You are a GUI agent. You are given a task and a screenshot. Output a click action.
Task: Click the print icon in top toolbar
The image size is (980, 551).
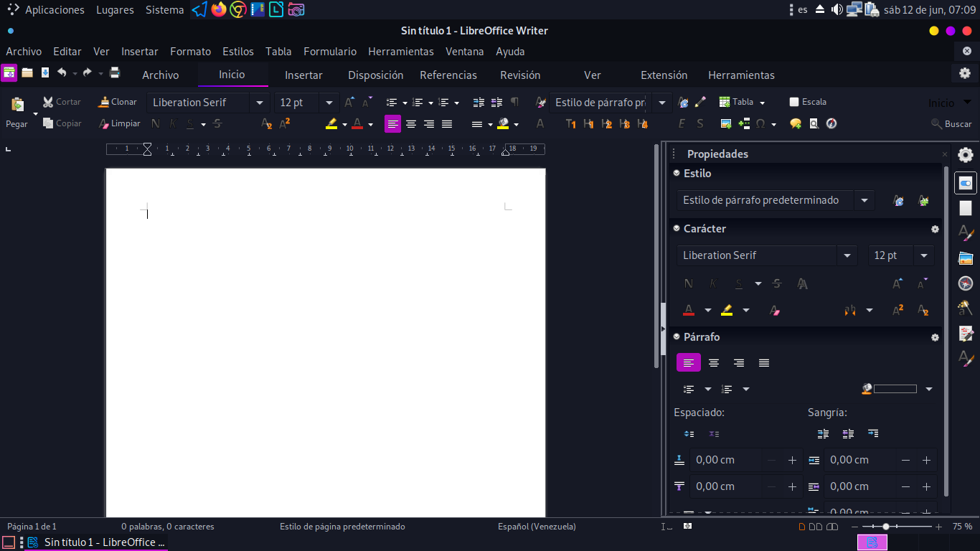click(x=115, y=72)
